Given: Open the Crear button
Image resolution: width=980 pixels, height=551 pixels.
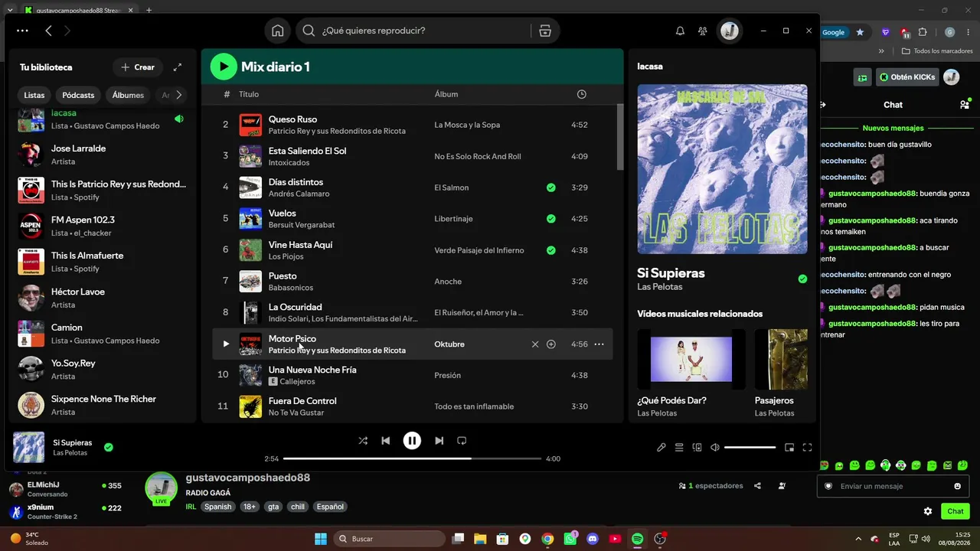Looking at the screenshot, I should (x=138, y=67).
